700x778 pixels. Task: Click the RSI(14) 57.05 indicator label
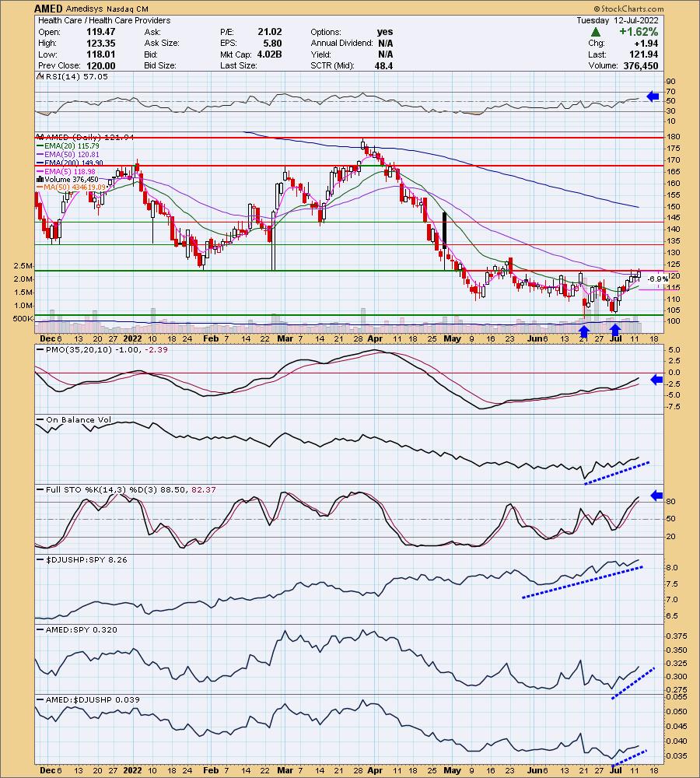click(x=73, y=76)
